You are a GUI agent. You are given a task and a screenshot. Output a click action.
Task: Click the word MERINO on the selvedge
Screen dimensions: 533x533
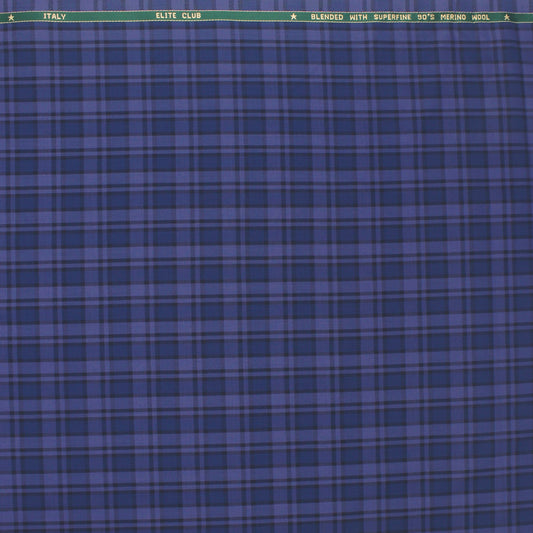click(x=453, y=17)
